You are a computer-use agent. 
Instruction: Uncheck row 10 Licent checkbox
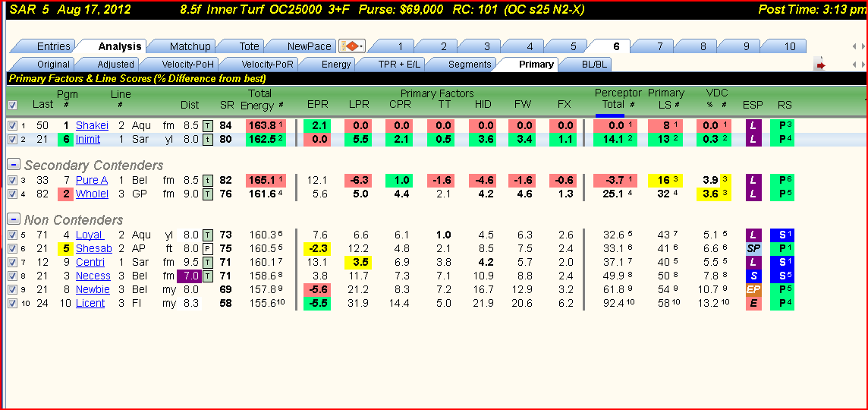[x=12, y=303]
